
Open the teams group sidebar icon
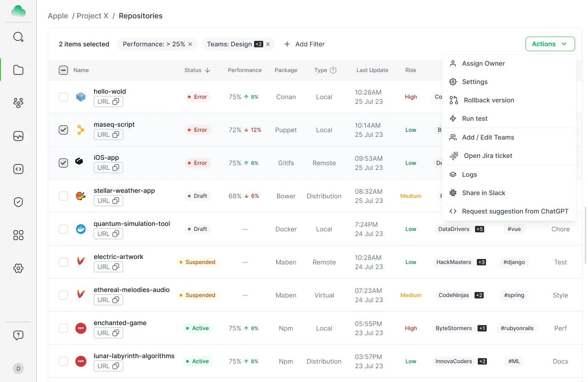[18, 103]
